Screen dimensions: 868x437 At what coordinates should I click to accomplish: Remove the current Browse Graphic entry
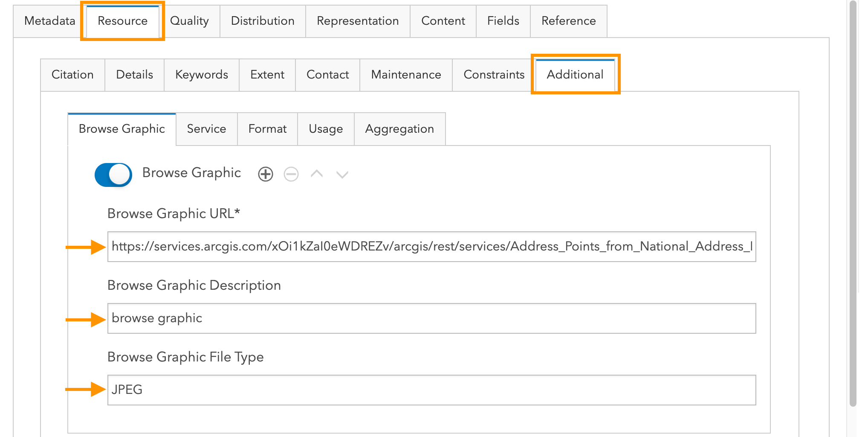(291, 174)
